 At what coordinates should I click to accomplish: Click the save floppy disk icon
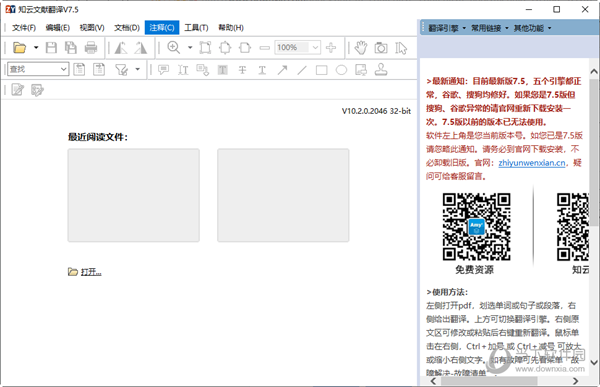[51, 48]
